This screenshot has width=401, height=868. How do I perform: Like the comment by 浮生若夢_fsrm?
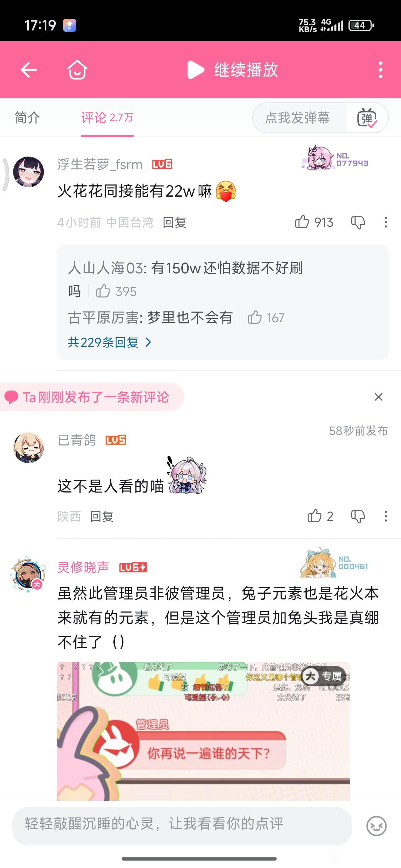(302, 222)
